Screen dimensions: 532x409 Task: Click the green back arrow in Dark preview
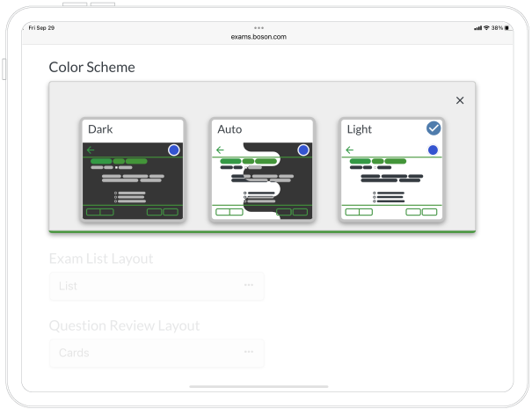click(91, 150)
